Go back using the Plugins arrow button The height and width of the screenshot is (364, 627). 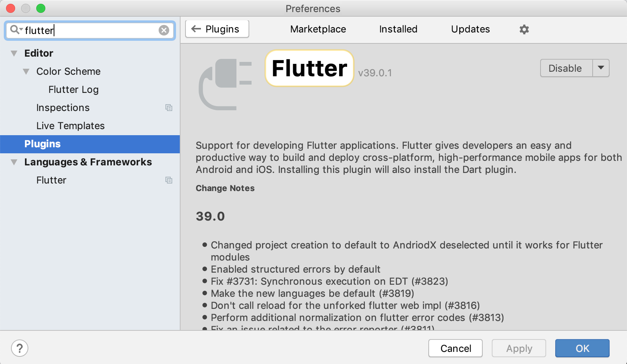[x=217, y=29]
